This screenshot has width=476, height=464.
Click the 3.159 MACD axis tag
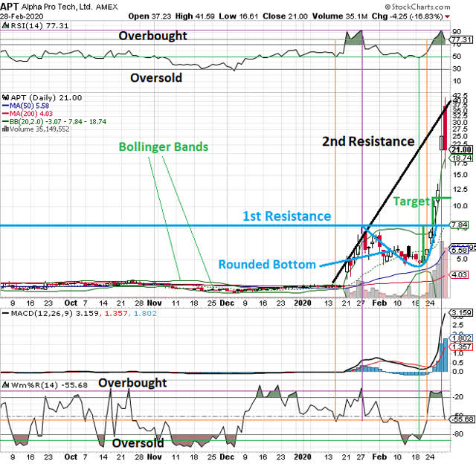(x=461, y=313)
